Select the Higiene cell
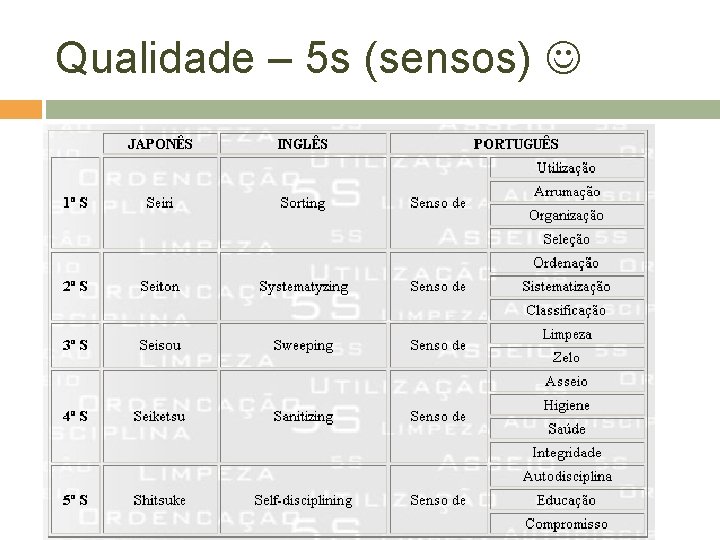 [567, 405]
